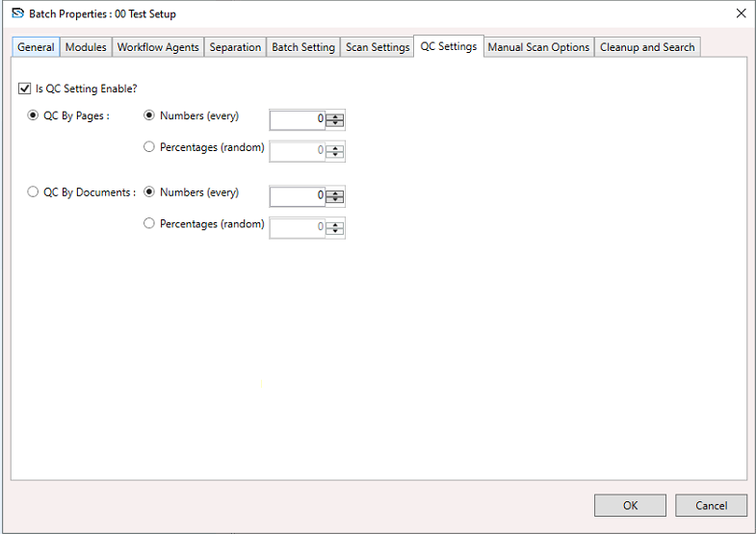Open Manual Scan Options tab
This screenshot has height=534, width=756.
(538, 47)
